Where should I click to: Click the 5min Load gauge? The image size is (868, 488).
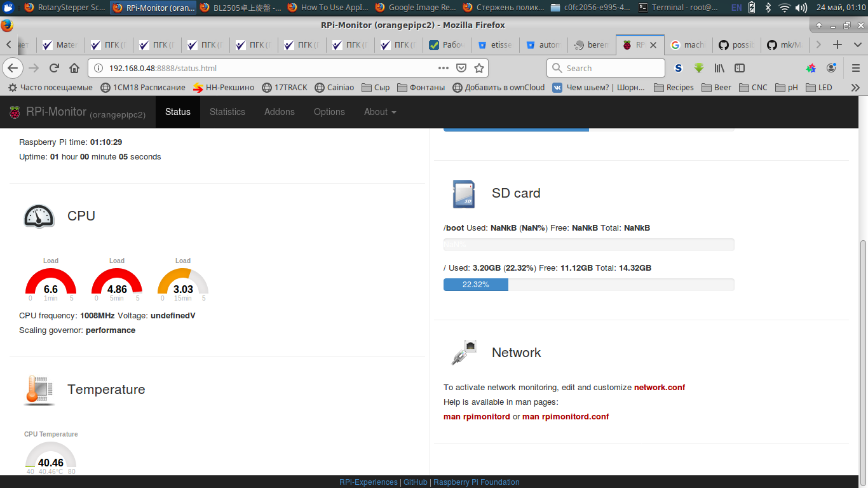(x=117, y=280)
